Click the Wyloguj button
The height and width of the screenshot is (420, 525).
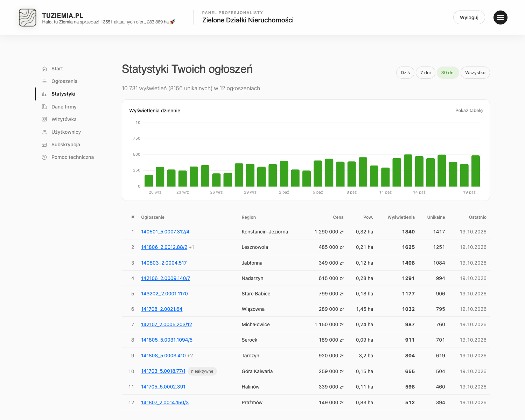pos(469,17)
